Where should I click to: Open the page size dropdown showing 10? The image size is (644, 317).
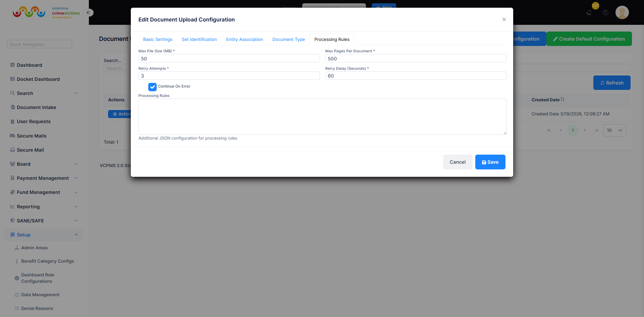click(614, 130)
